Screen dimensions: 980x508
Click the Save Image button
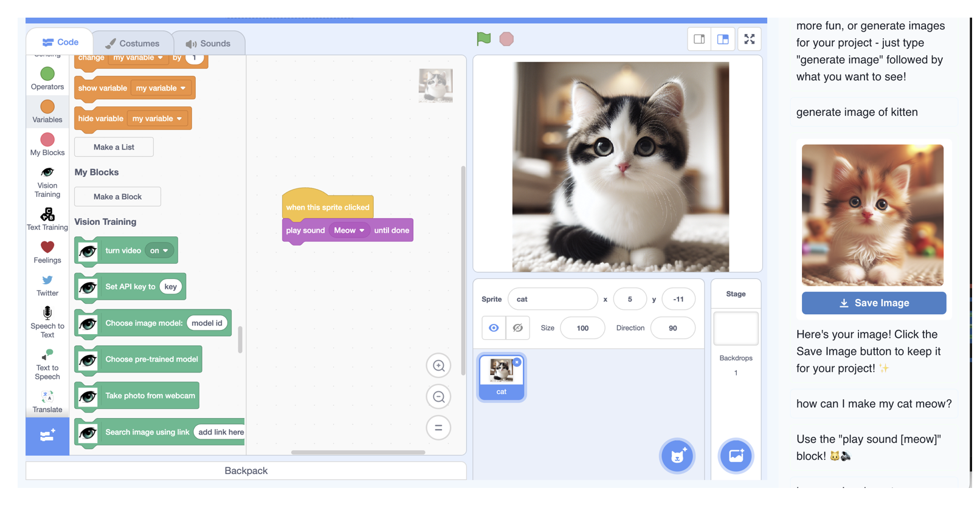click(874, 303)
